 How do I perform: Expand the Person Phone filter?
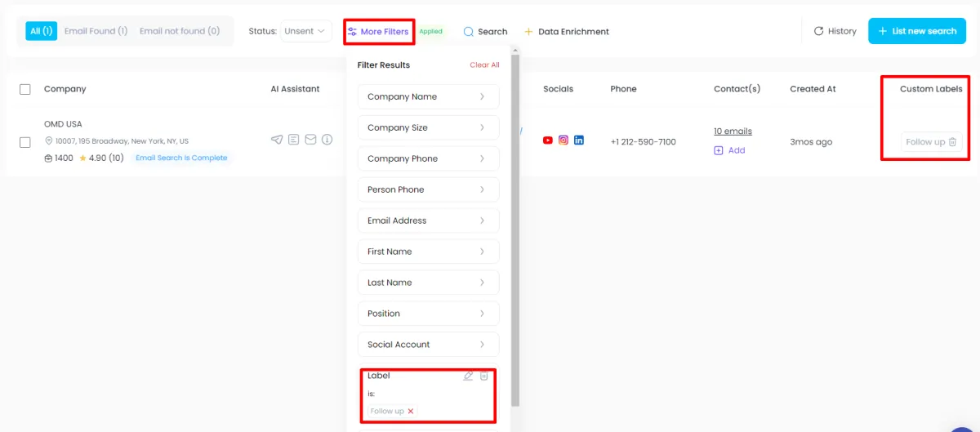coord(429,189)
